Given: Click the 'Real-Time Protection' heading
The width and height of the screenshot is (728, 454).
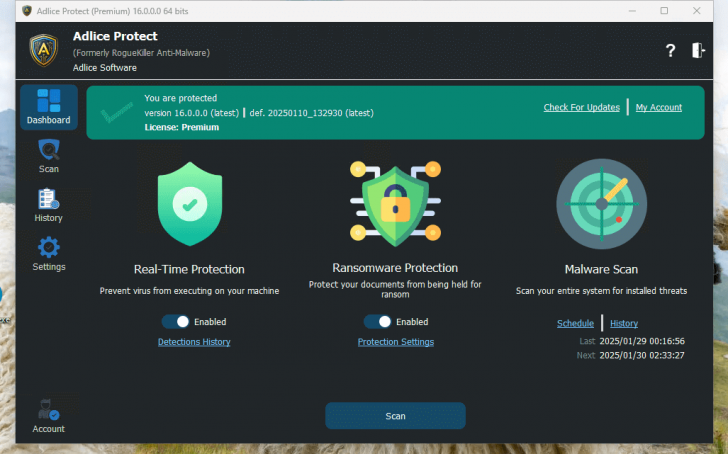Looking at the screenshot, I should click(x=189, y=269).
